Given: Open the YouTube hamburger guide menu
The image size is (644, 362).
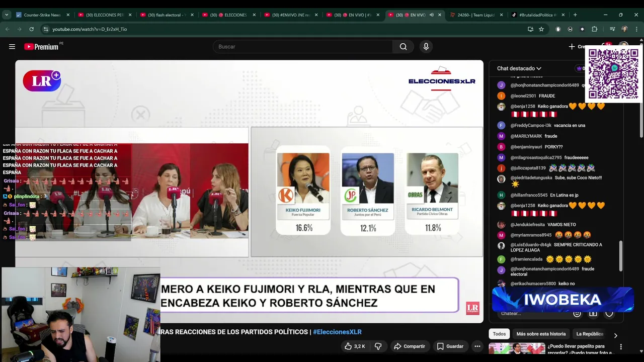Looking at the screenshot, I should [12, 47].
